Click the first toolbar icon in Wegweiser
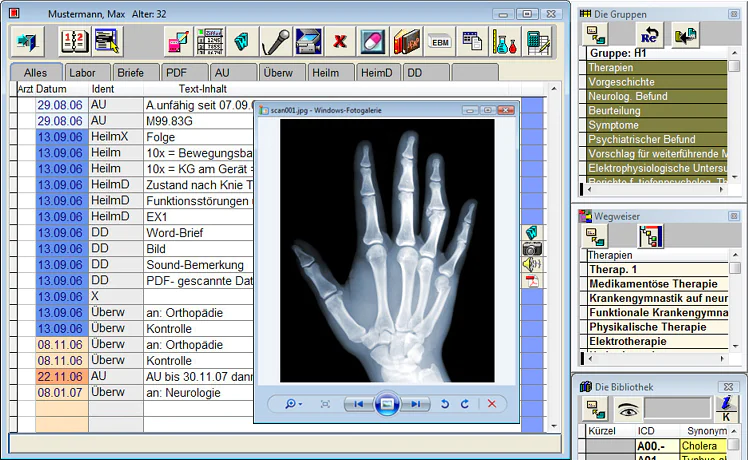This screenshot has height=460, width=748. click(596, 236)
